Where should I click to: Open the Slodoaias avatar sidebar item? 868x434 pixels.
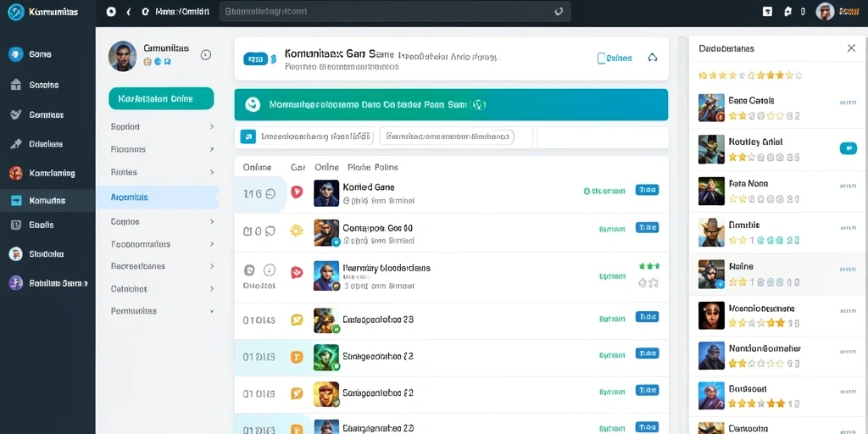[x=36, y=254]
